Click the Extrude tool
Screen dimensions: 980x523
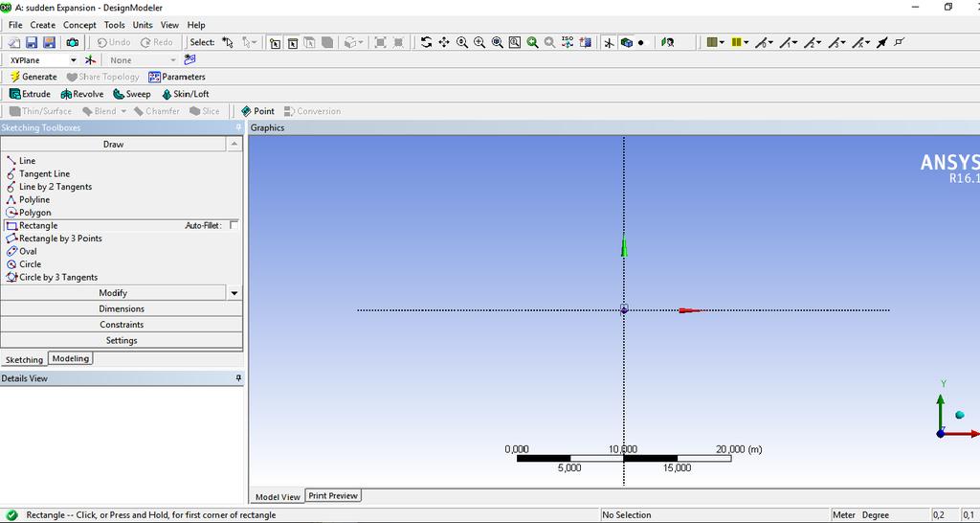(x=30, y=94)
